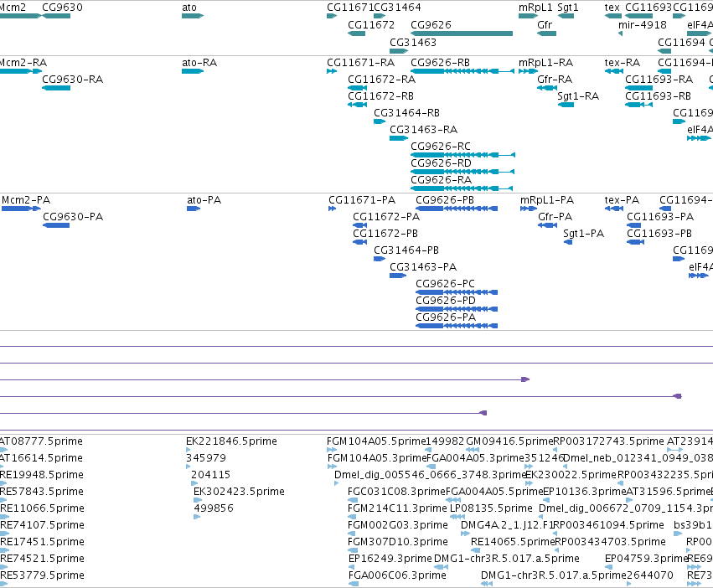Image resolution: width=713 pixels, height=588 pixels.
Task: Click transcript CG9630-RA
Action: [56, 88]
